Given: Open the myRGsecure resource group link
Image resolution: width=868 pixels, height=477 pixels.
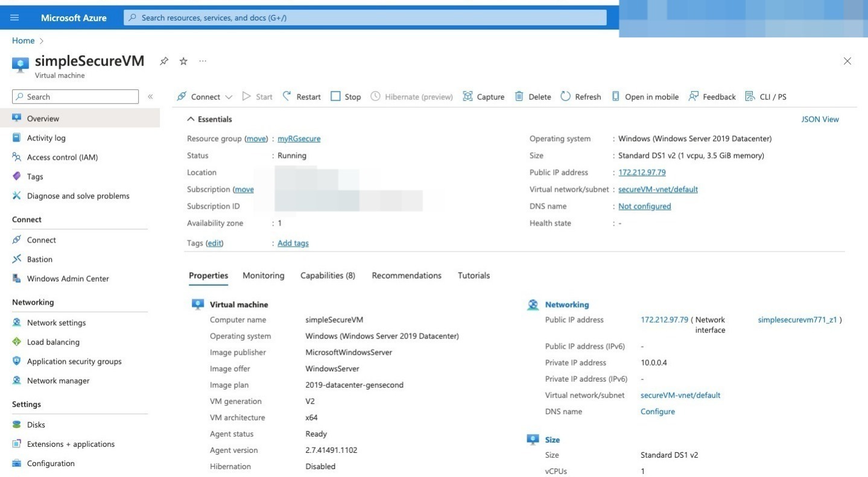Looking at the screenshot, I should (x=299, y=139).
